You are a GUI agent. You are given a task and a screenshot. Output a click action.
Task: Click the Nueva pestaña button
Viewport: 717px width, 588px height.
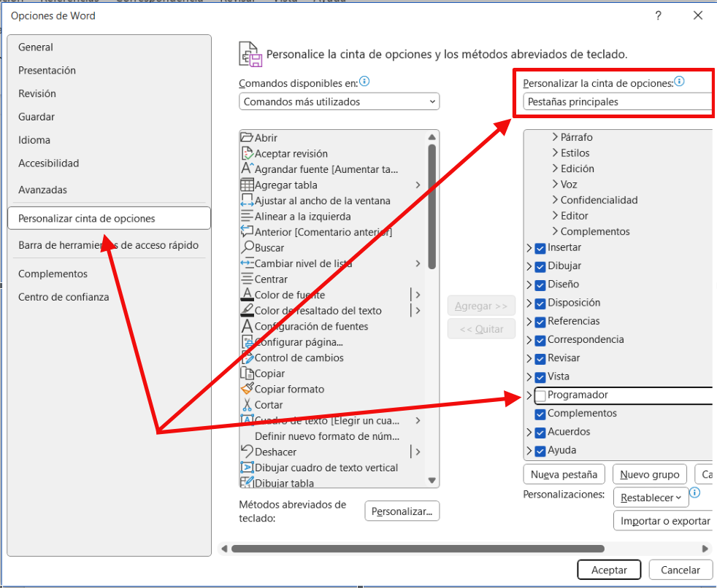tap(564, 475)
